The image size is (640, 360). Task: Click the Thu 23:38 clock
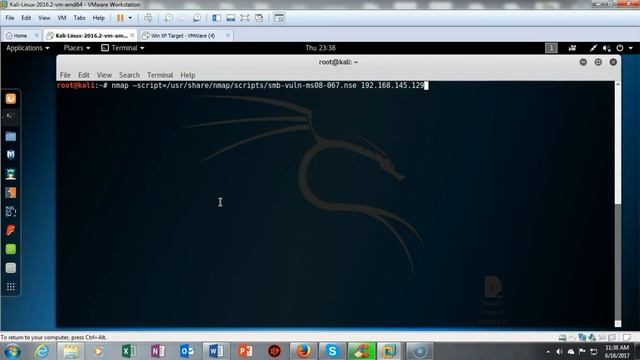click(x=320, y=48)
